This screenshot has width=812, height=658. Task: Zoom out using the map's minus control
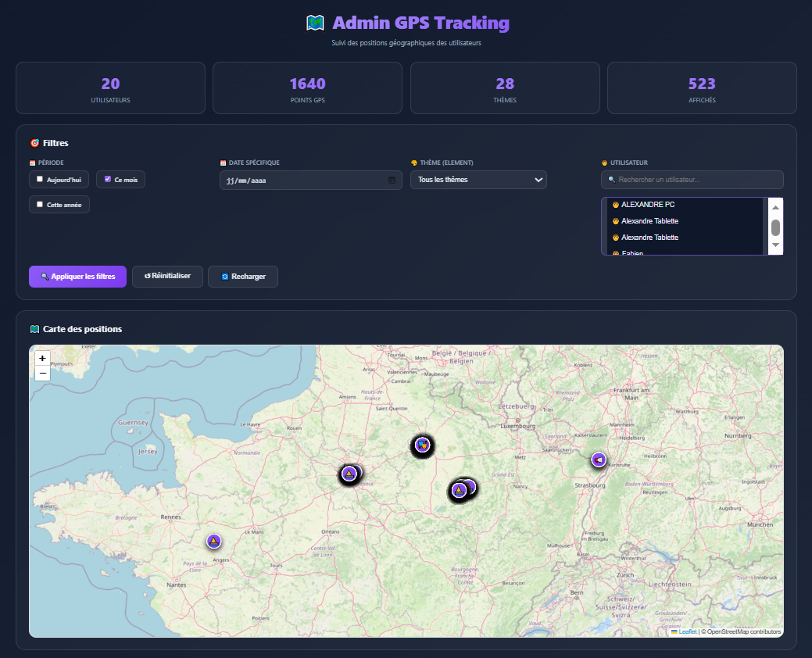(x=42, y=374)
